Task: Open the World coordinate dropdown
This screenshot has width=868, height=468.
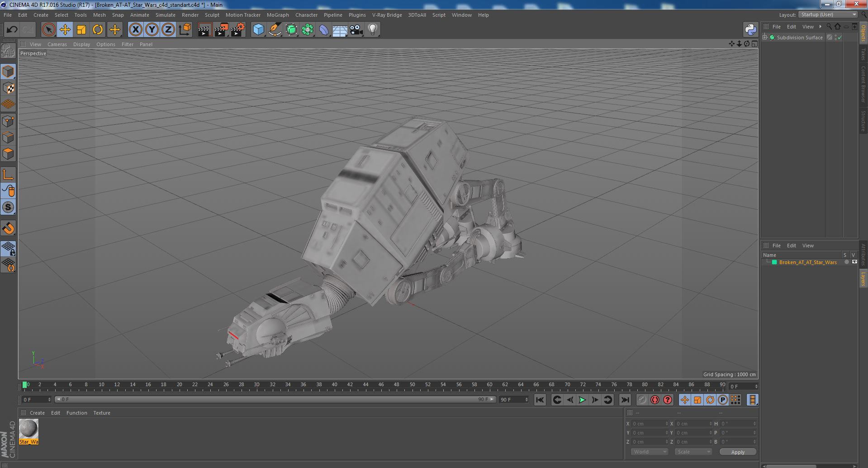Action: coord(650,452)
